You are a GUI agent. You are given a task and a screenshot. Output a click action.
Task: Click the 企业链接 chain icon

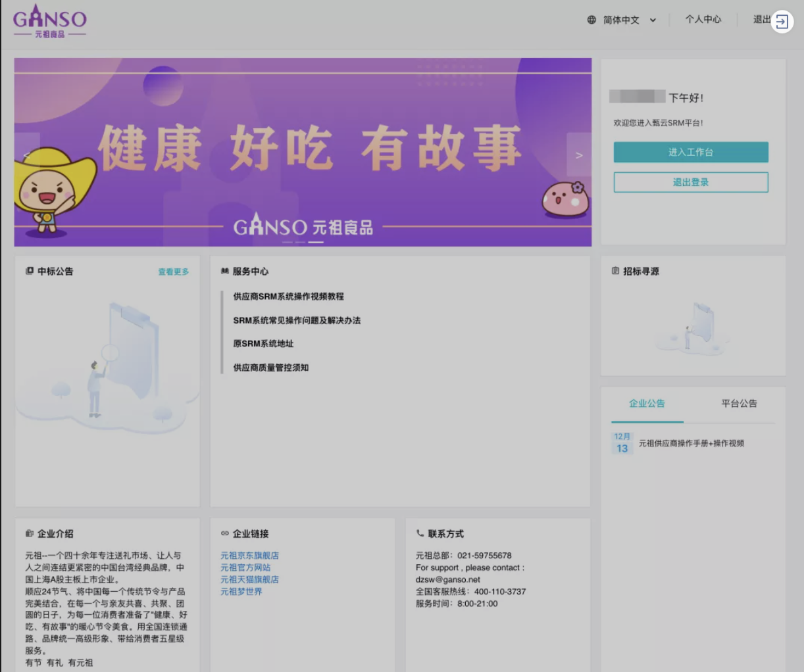(x=225, y=533)
